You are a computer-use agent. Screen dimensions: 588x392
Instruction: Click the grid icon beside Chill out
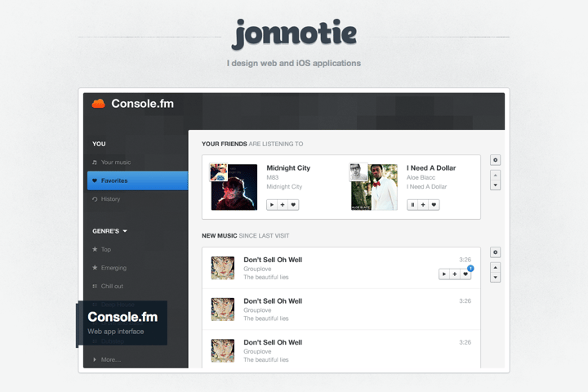[x=95, y=286]
